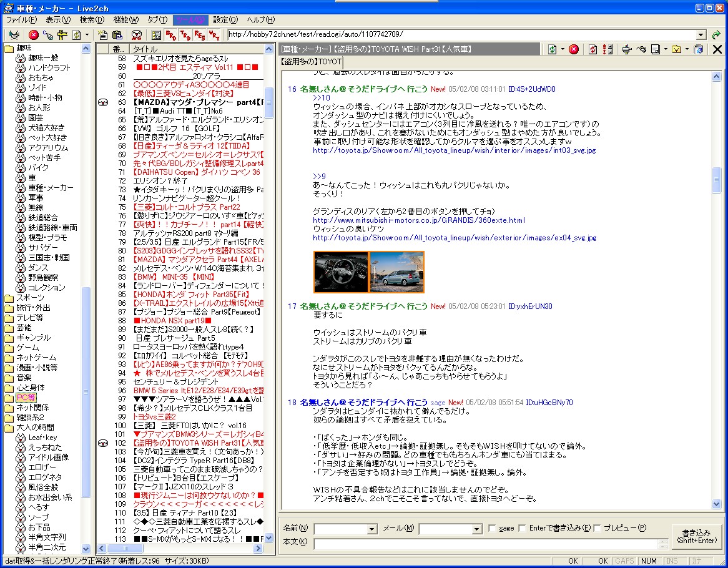Open the 設定 menu
This screenshot has width=728, height=568.
(225, 20)
